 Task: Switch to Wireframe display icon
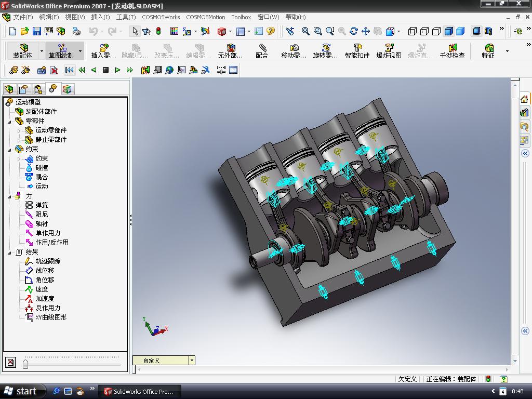(x=412, y=31)
